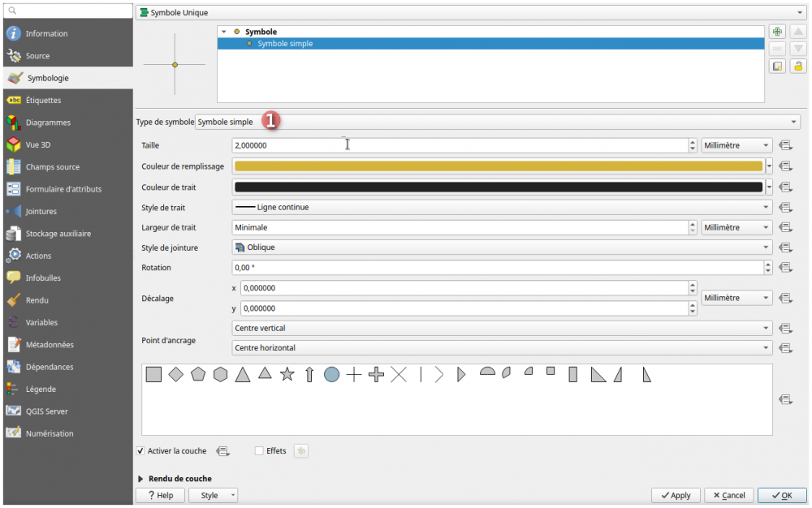Open data-defined override for Taille
812x508 pixels.
click(785, 146)
